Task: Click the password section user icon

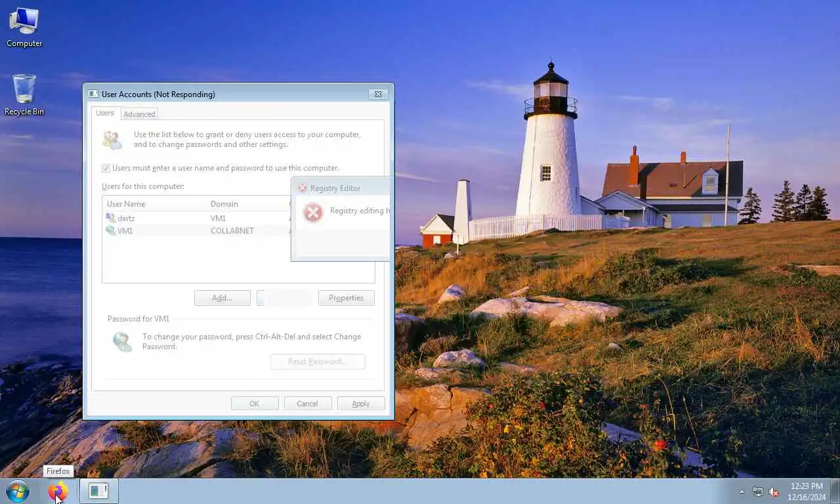Action: 122,342
